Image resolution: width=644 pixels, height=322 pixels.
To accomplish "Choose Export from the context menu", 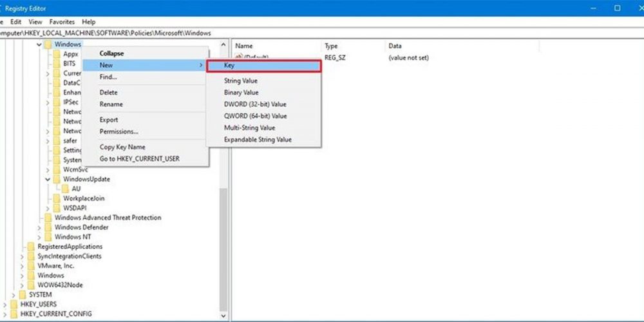I will (109, 120).
